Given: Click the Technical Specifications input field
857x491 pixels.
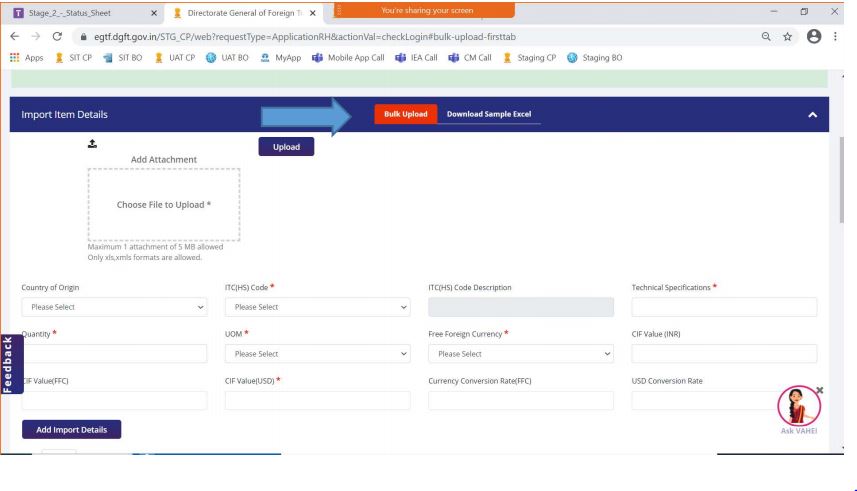Looking at the screenshot, I should (724, 307).
